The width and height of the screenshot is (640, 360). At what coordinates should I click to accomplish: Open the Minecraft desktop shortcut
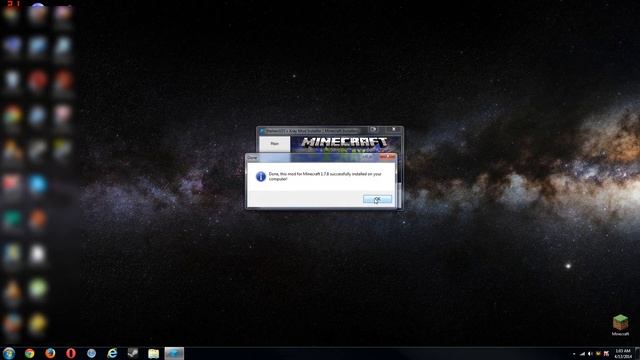[x=620, y=325]
